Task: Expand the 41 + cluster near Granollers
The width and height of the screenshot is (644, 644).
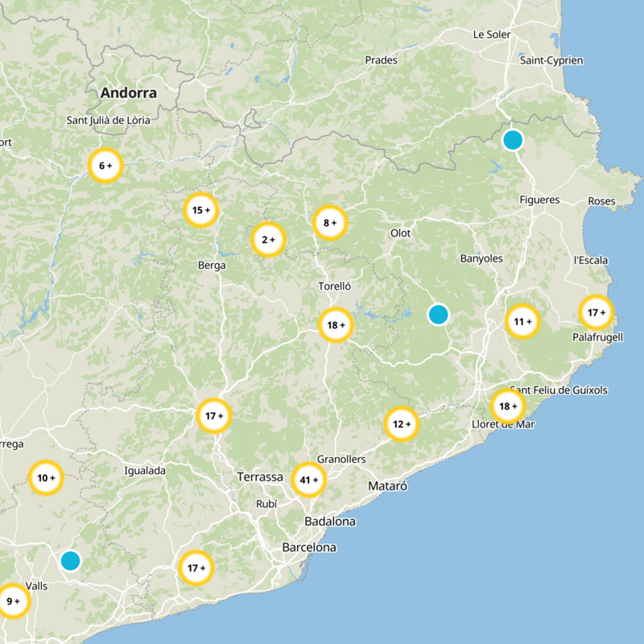Action: tap(309, 480)
